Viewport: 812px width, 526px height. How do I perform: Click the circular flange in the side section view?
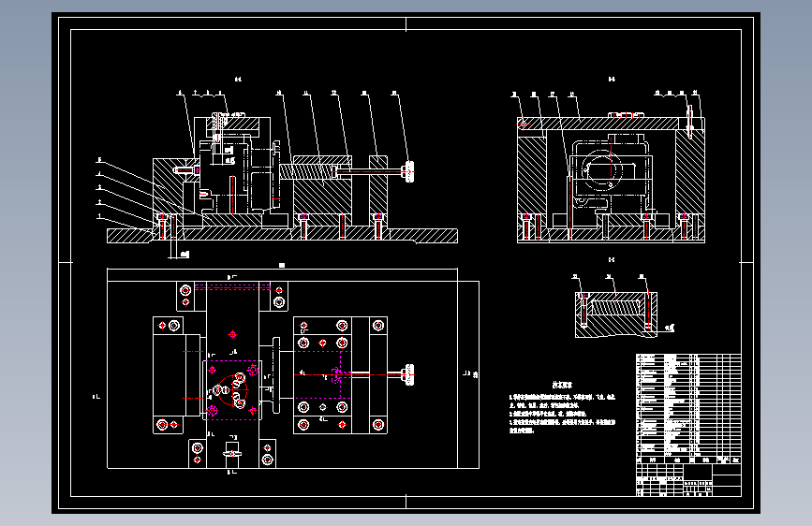point(601,170)
